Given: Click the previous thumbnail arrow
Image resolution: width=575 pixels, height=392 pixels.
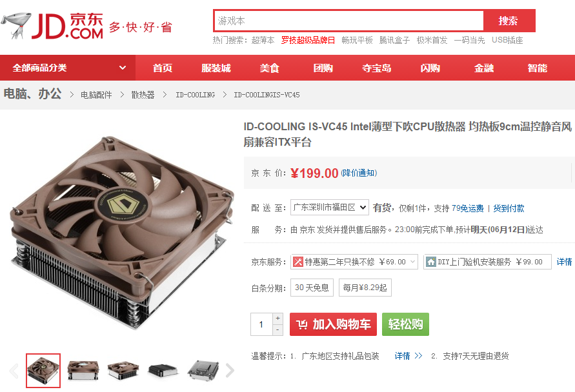Looking at the screenshot, I should (14, 371).
